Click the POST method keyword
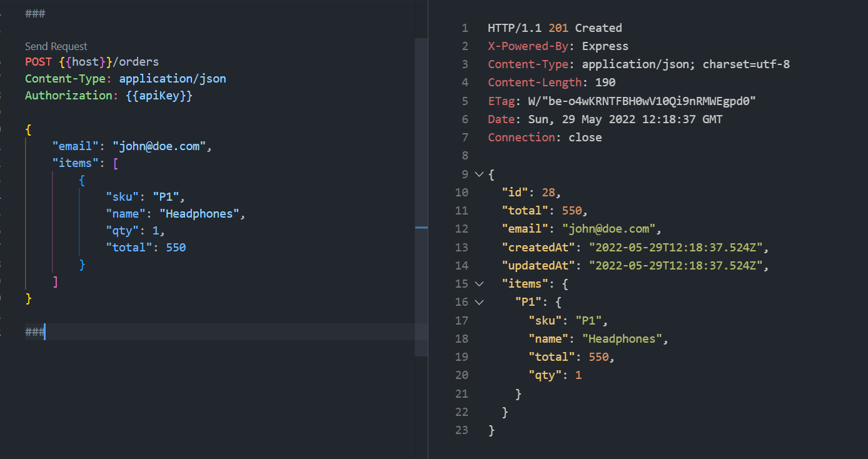 [x=38, y=62]
